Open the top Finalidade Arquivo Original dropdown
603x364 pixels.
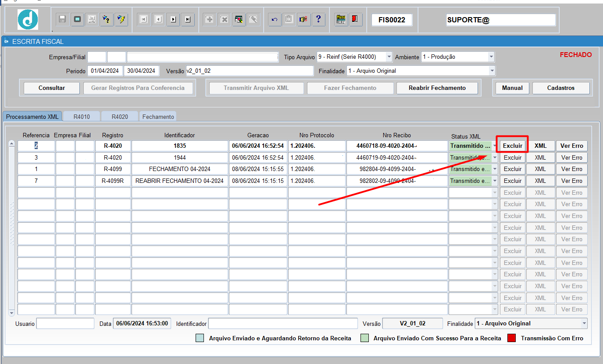[x=492, y=71]
